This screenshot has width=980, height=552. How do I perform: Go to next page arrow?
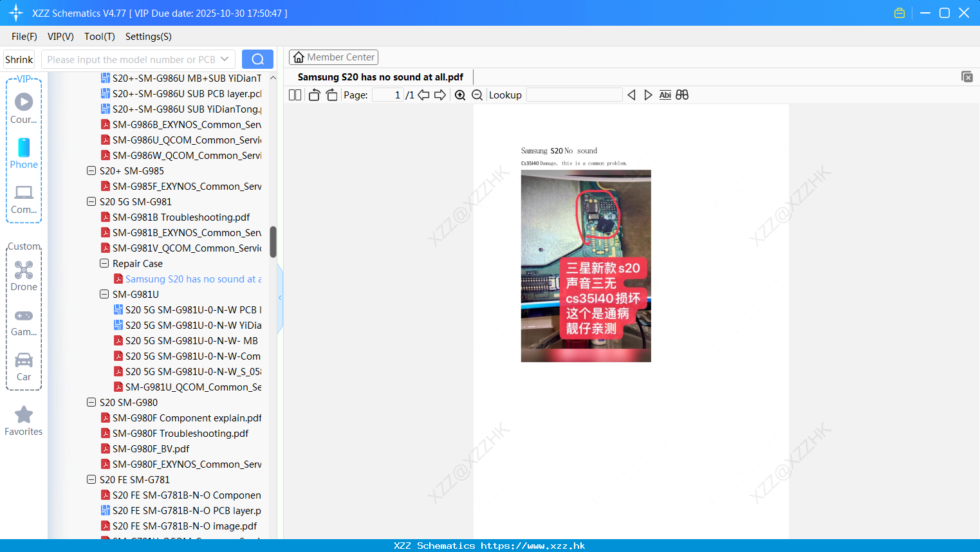coord(440,95)
